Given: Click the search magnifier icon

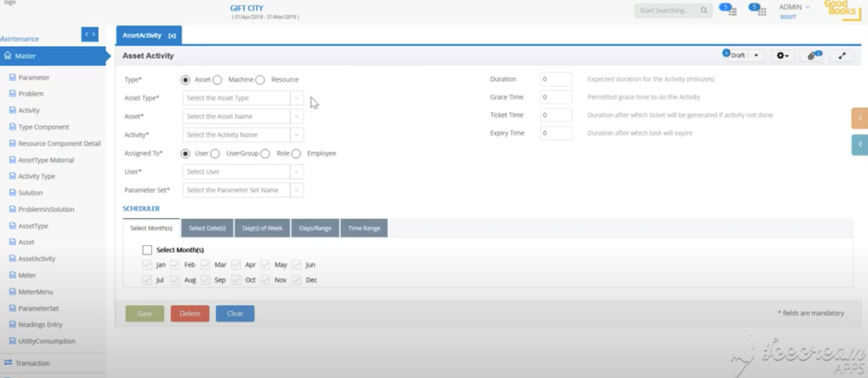Looking at the screenshot, I should click(x=704, y=10).
